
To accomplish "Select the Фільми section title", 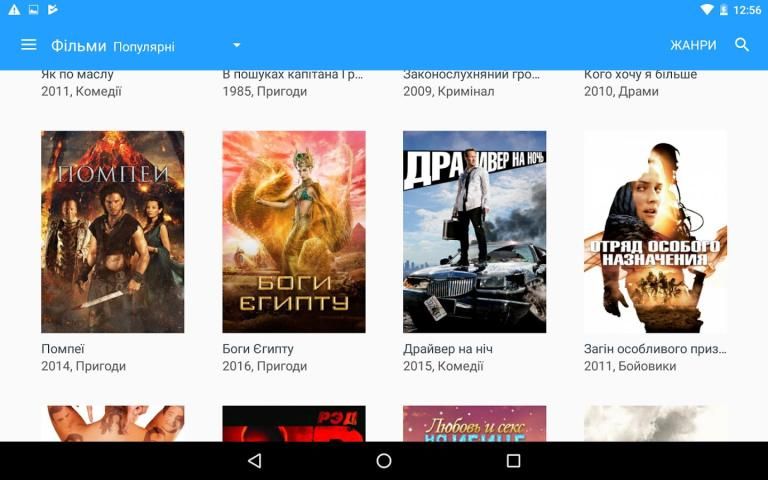I will coord(78,45).
